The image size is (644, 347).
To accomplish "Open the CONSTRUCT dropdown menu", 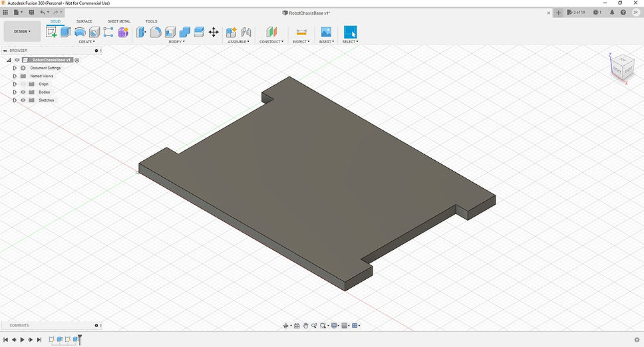I will [271, 42].
